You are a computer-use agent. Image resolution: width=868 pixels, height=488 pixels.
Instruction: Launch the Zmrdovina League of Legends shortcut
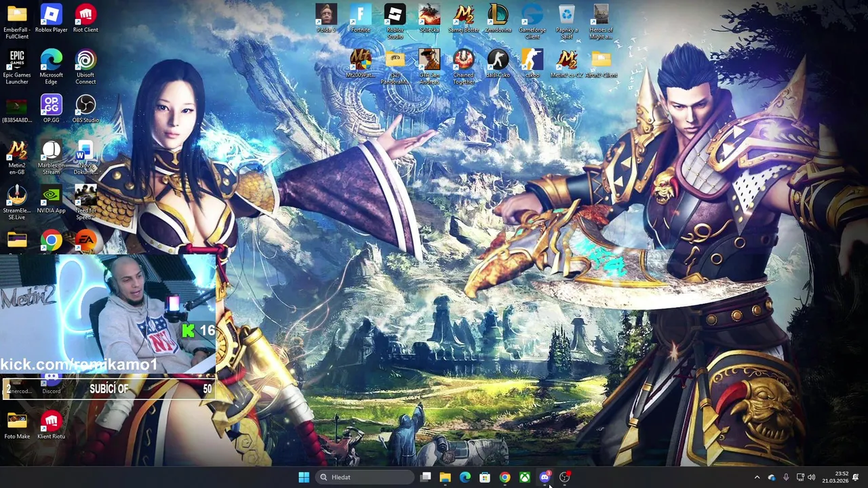point(498,18)
